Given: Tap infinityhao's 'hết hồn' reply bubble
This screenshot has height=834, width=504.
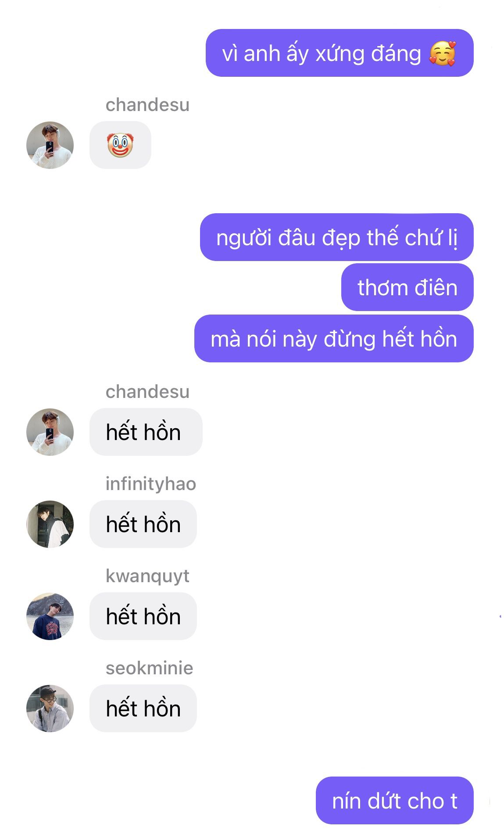Looking at the screenshot, I should (x=143, y=524).
